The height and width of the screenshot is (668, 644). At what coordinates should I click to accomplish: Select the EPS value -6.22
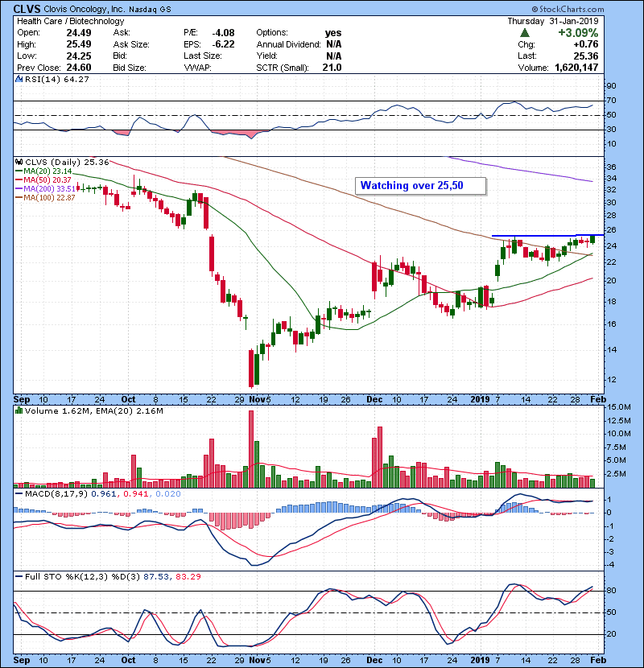(223, 44)
